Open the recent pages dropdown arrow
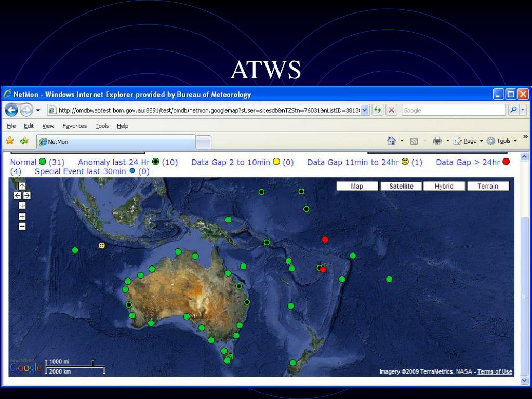532x399 pixels. coord(38,110)
